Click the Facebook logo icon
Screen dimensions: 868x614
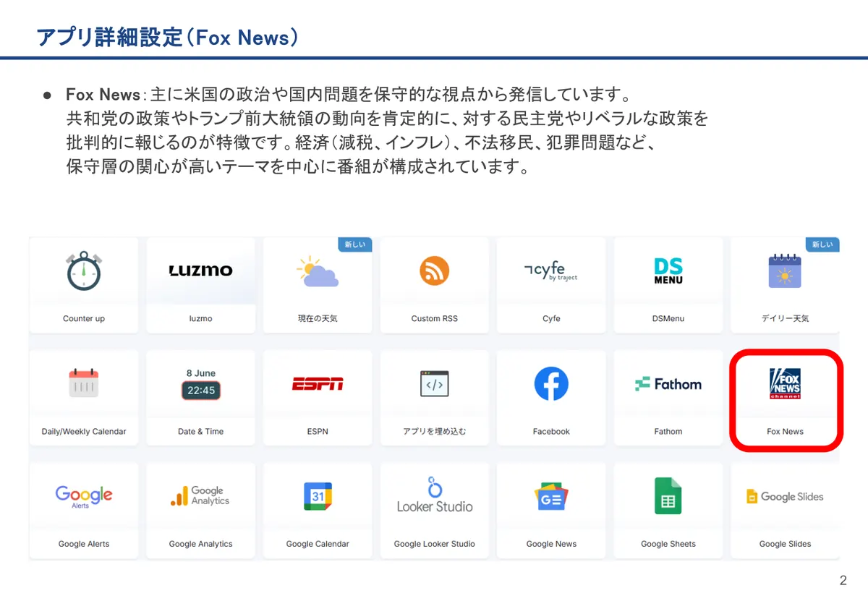(x=551, y=384)
